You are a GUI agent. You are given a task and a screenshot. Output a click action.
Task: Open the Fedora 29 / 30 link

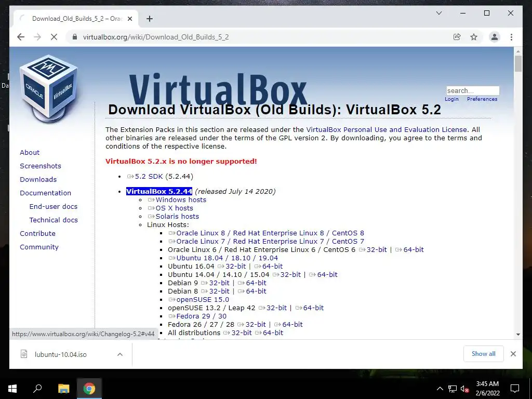pyautogui.click(x=197, y=316)
